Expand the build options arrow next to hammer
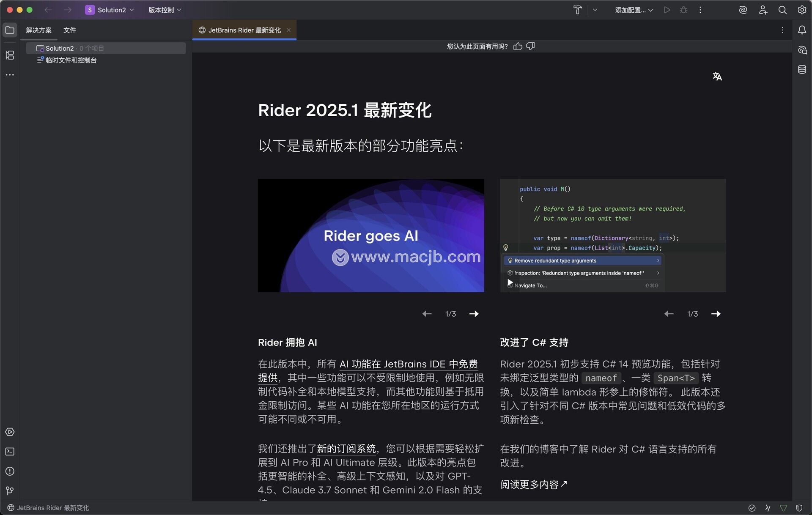812x515 pixels. pyautogui.click(x=595, y=10)
